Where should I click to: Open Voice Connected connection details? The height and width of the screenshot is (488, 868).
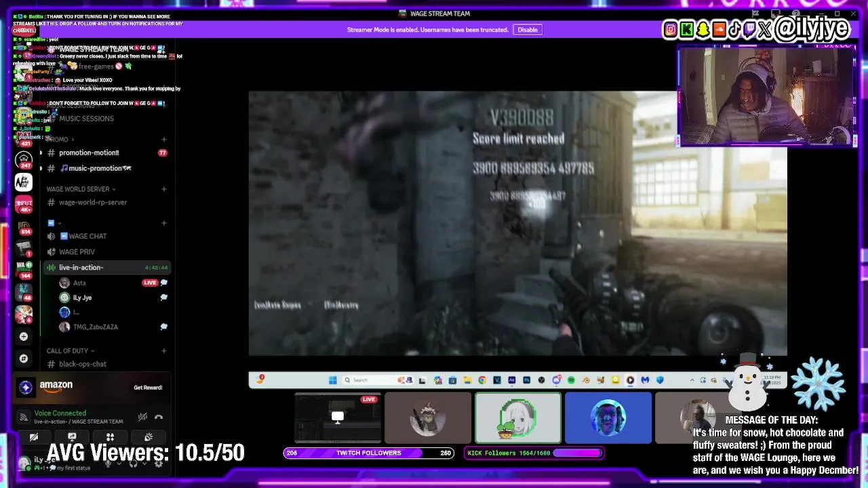(60, 413)
